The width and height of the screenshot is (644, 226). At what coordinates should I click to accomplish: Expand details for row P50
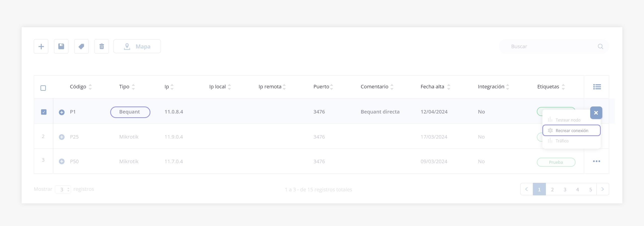pos(62,161)
